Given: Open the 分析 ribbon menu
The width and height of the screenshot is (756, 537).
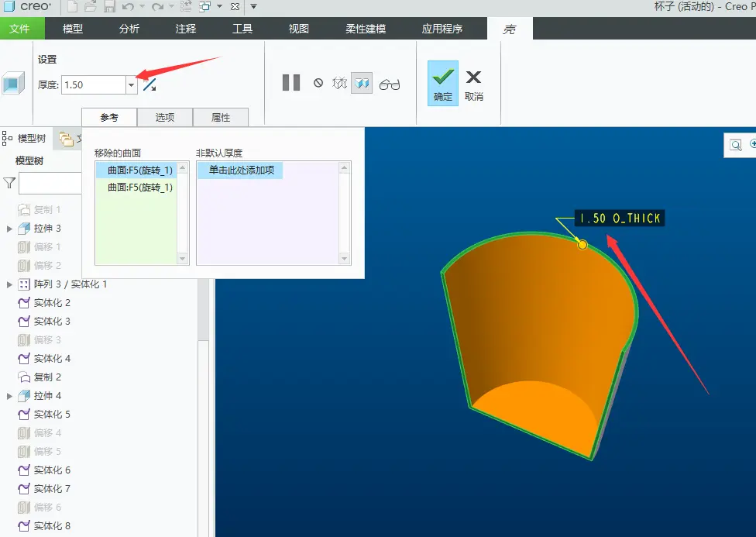Looking at the screenshot, I should tap(129, 29).
